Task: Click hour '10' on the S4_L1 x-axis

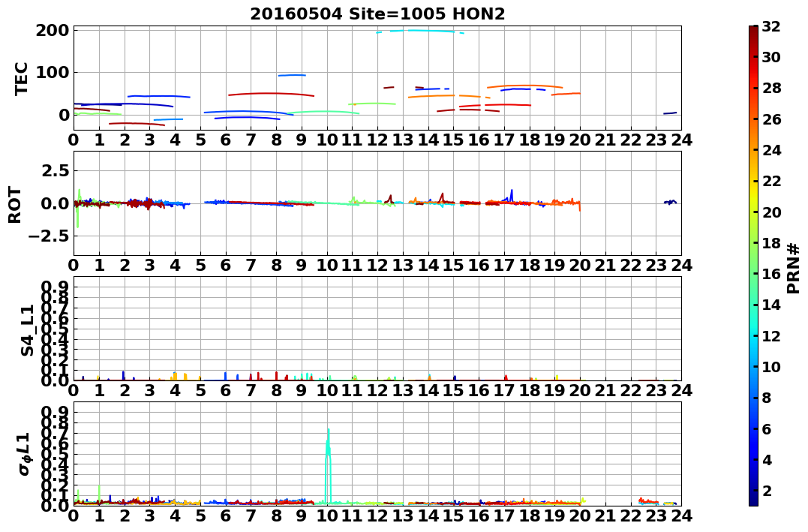Action: point(326,390)
